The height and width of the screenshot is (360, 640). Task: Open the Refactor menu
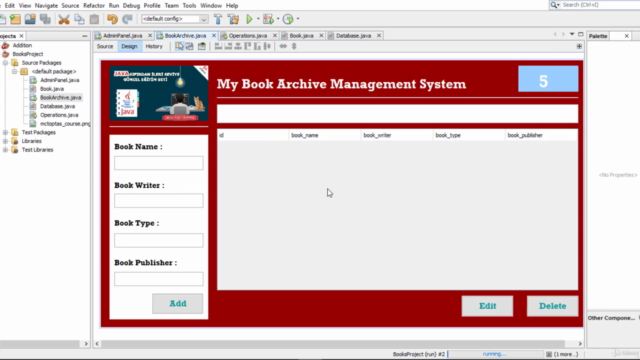tap(94, 6)
